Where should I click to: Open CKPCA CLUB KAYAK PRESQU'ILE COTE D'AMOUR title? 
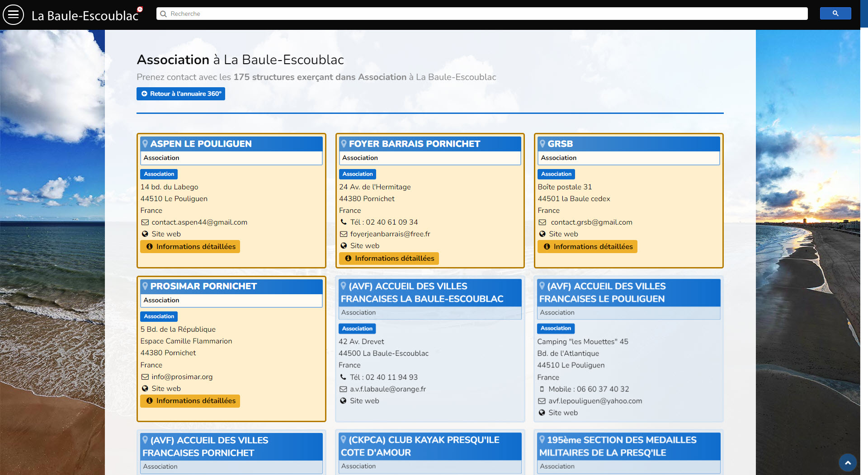[420, 446]
